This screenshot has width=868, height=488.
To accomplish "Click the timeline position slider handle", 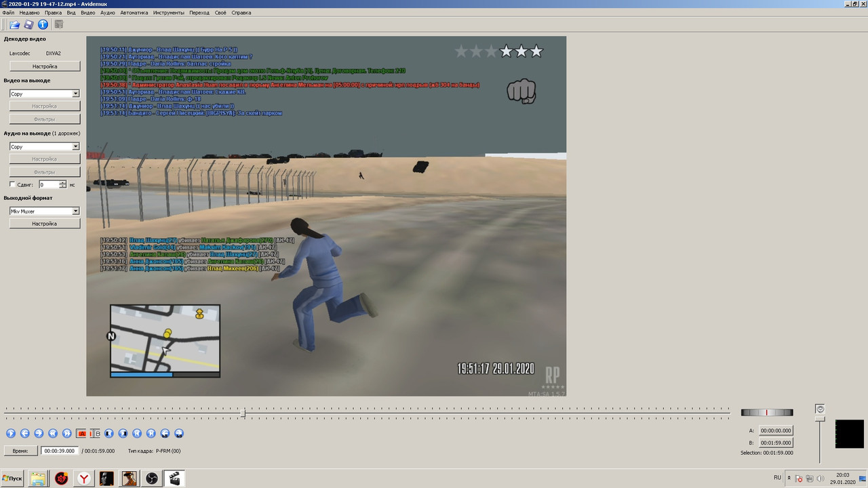I will [243, 413].
